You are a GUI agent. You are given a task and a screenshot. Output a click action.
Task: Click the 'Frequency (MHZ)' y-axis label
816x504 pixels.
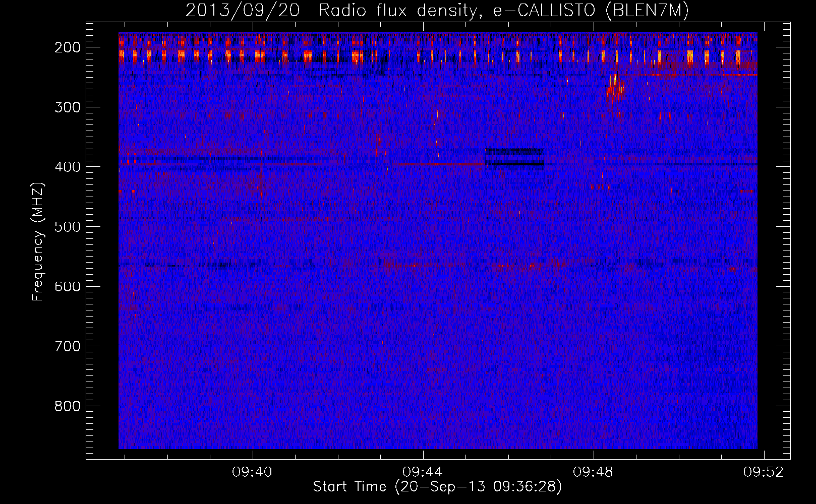(37, 242)
